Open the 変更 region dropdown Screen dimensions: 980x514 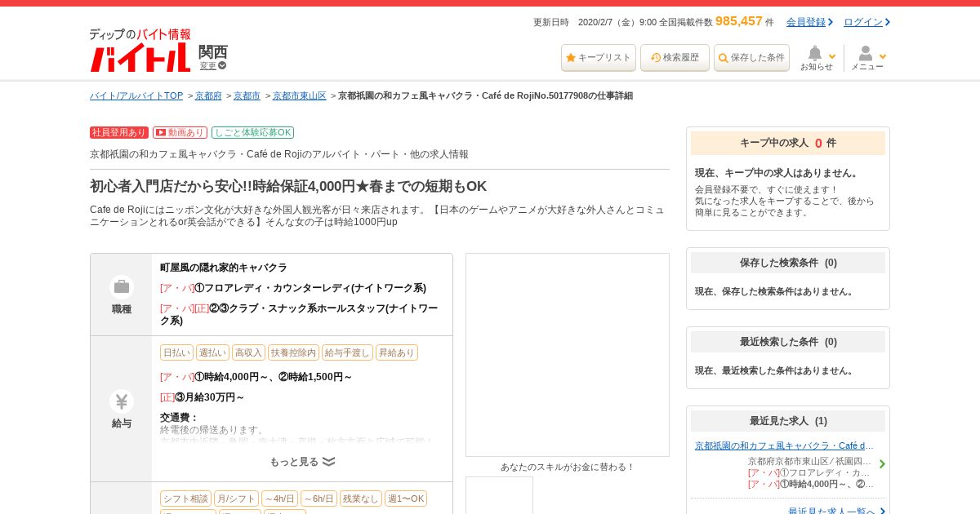click(x=212, y=66)
